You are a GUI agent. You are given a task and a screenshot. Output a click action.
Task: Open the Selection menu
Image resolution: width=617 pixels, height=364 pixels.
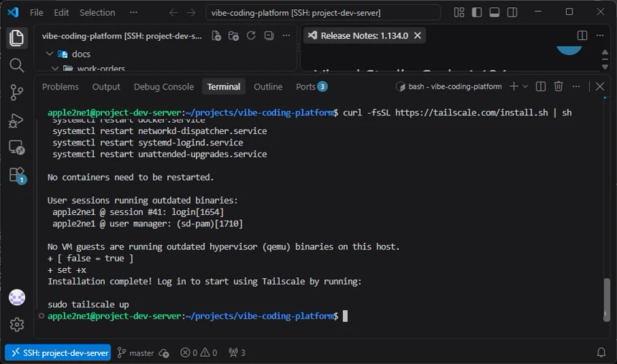pyautogui.click(x=97, y=13)
